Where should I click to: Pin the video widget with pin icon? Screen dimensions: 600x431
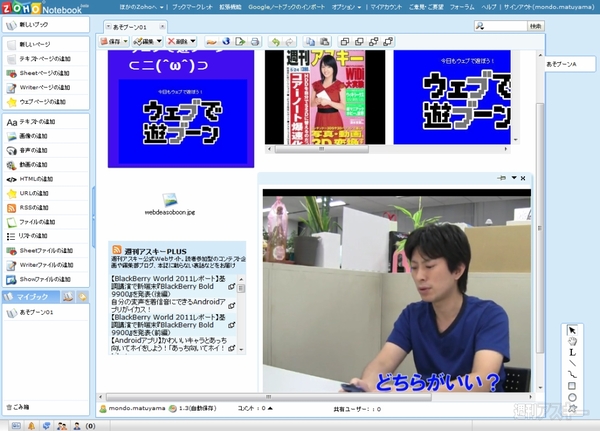click(x=501, y=178)
